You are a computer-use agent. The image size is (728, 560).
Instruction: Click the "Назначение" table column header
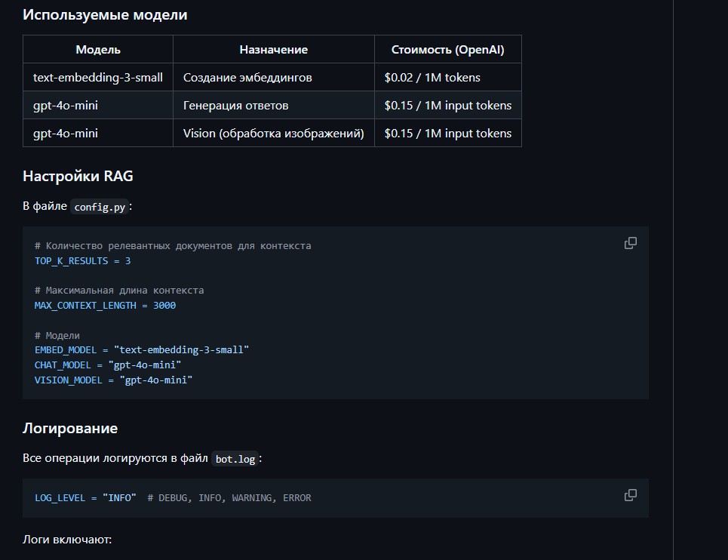pyautogui.click(x=274, y=50)
